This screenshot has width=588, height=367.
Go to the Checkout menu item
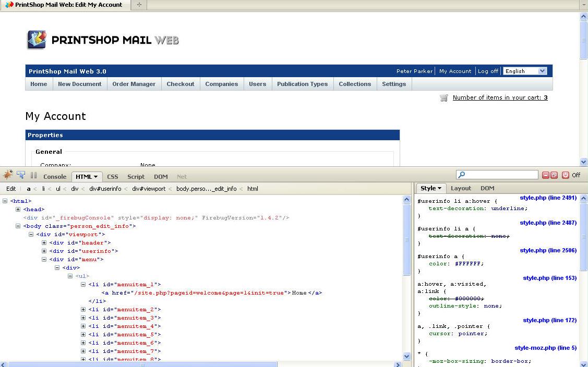pyautogui.click(x=181, y=84)
